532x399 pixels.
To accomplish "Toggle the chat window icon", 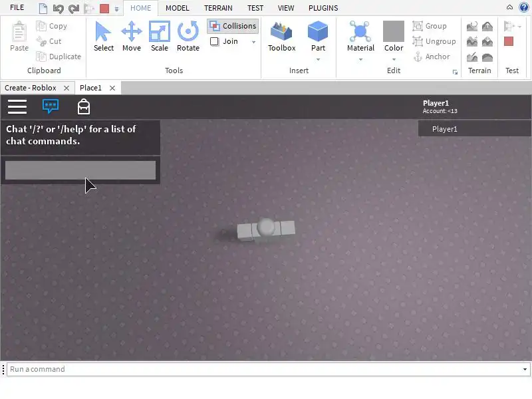I will (51, 106).
